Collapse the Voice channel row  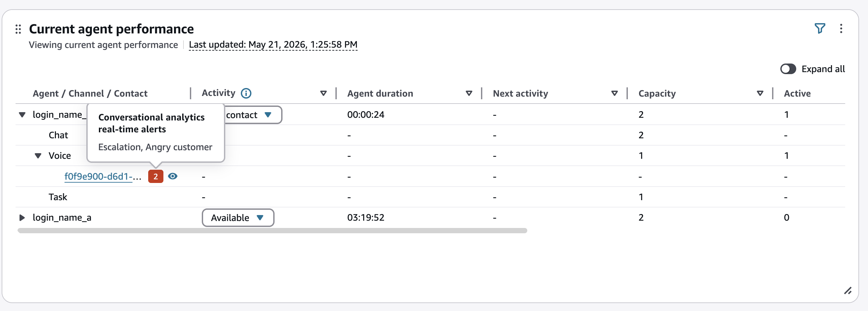pyautogui.click(x=38, y=156)
